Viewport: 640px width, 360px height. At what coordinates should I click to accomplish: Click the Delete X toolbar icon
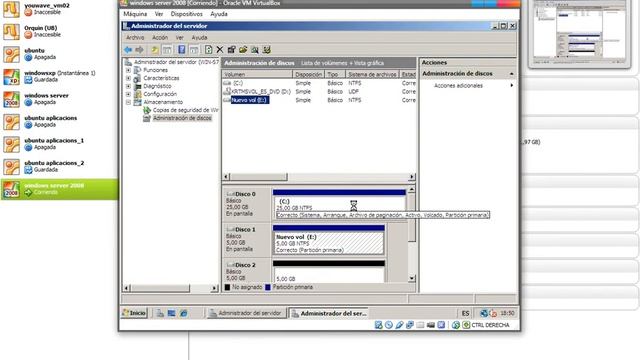tap(220, 50)
